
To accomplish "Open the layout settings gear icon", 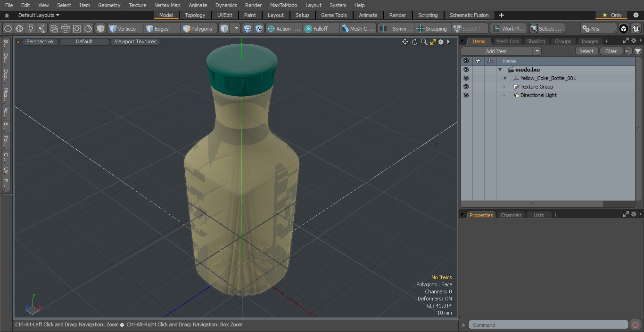I will [x=636, y=15].
